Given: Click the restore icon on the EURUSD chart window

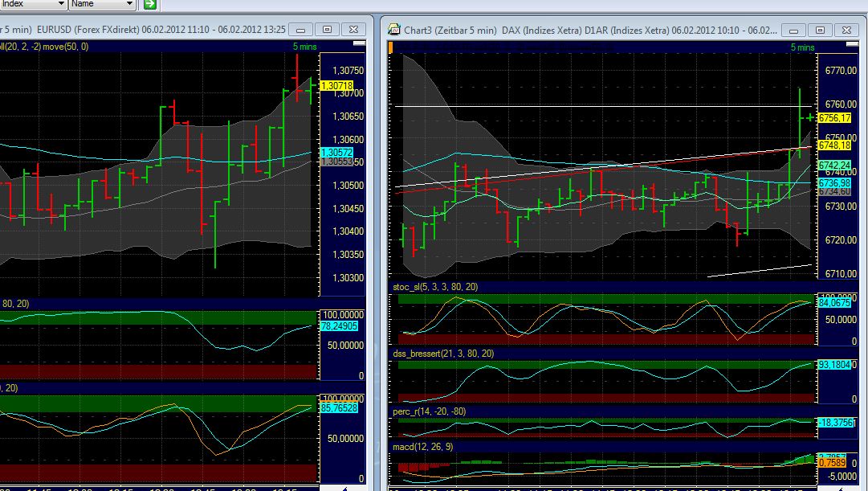Looking at the screenshot, I should (x=326, y=28).
